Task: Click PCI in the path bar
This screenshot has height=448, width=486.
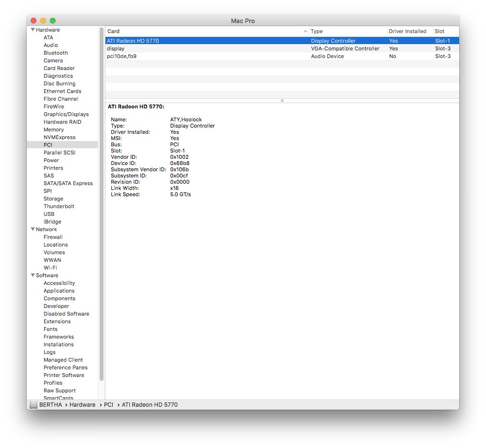Action: (x=108, y=405)
